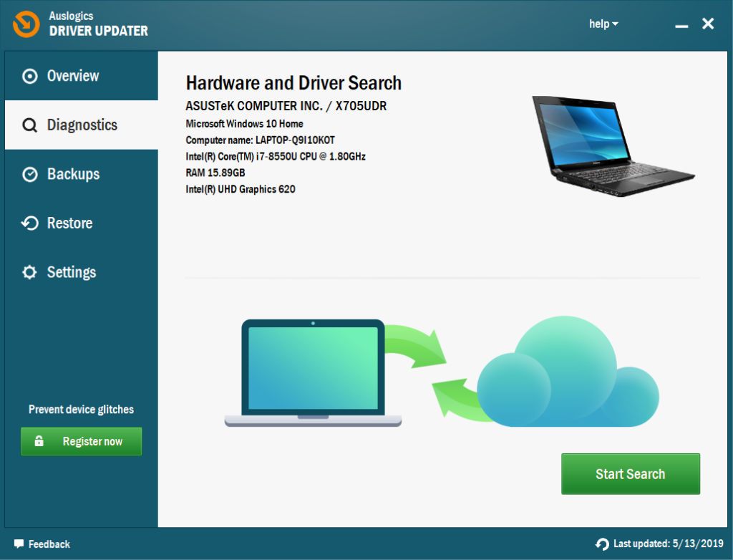Screen dimensions: 733x560
Task: Click the Diagnostics magnifying glass icon
Action: tap(29, 125)
